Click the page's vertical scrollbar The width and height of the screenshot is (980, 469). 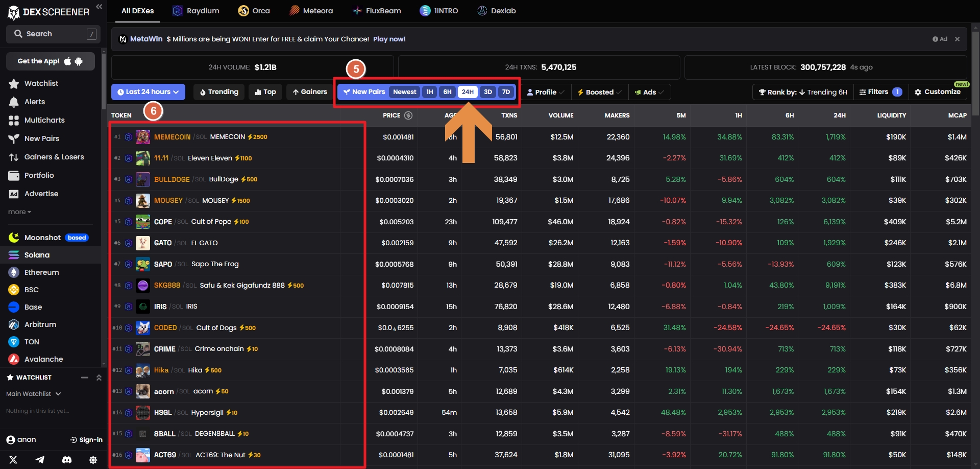[x=975, y=74]
